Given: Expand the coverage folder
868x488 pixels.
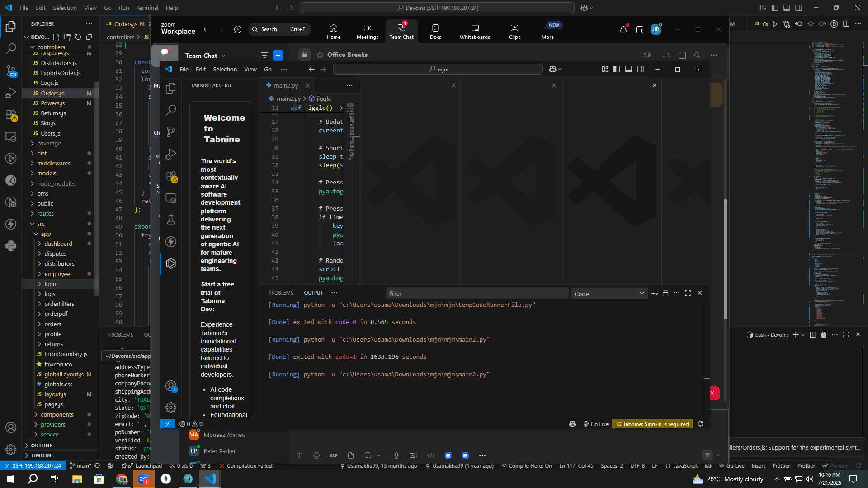Looking at the screenshot, I should (49, 144).
